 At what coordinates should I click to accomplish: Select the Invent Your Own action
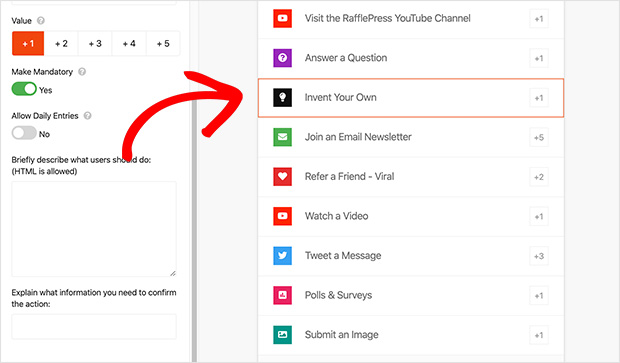click(x=411, y=98)
